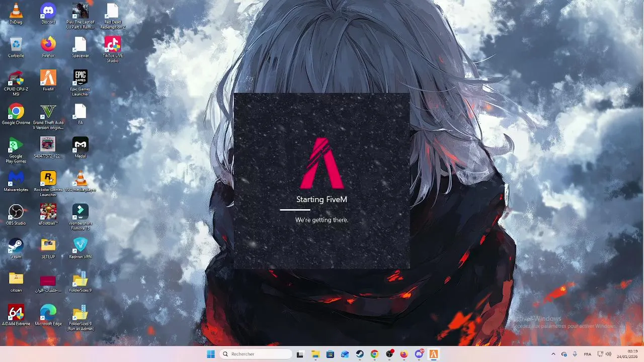Select the OBS Studio desktop icon
644x362 pixels.
[16, 215]
